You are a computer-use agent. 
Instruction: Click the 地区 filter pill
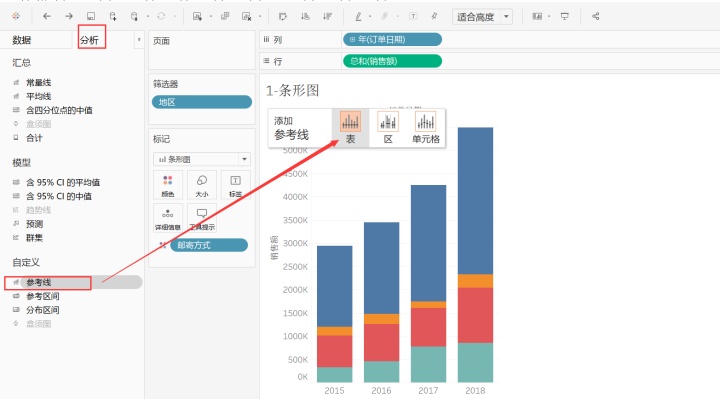coord(202,102)
